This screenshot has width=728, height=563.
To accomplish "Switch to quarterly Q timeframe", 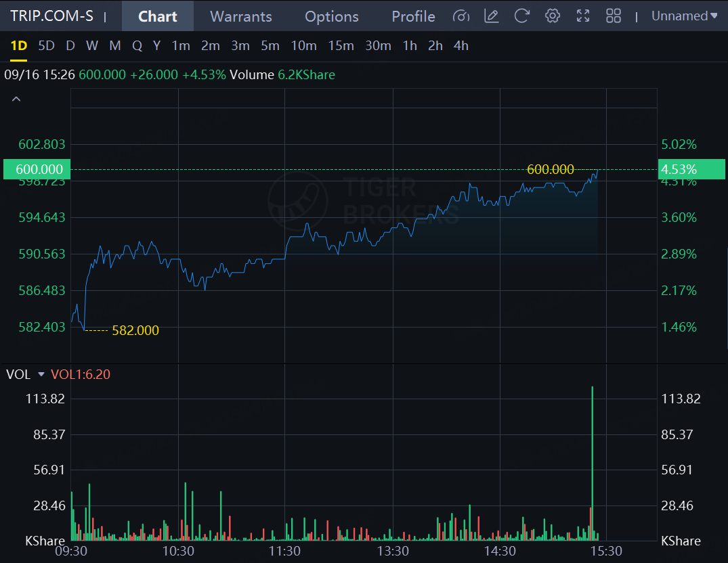I will (137, 46).
